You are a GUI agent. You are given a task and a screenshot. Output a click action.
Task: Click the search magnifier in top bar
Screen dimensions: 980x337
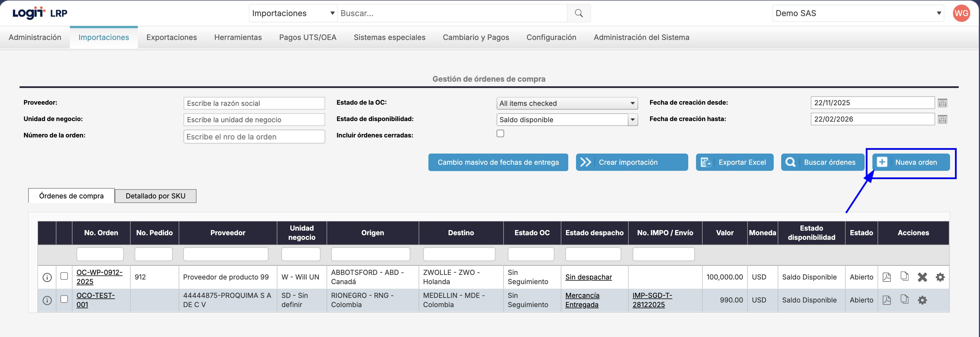pyautogui.click(x=579, y=13)
